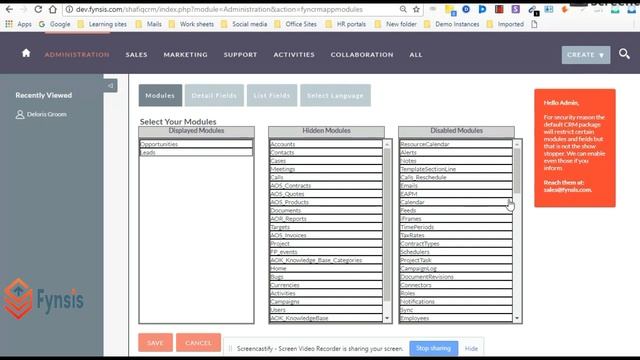This screenshot has width=640, height=360.
Task: Reload the page
Action: (38, 9)
